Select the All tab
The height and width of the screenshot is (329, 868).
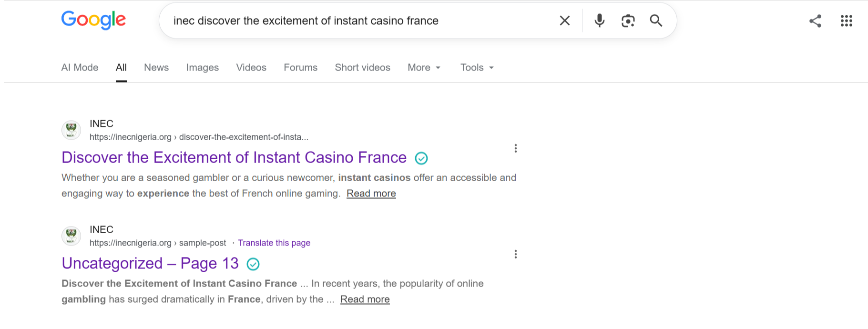[x=121, y=67]
